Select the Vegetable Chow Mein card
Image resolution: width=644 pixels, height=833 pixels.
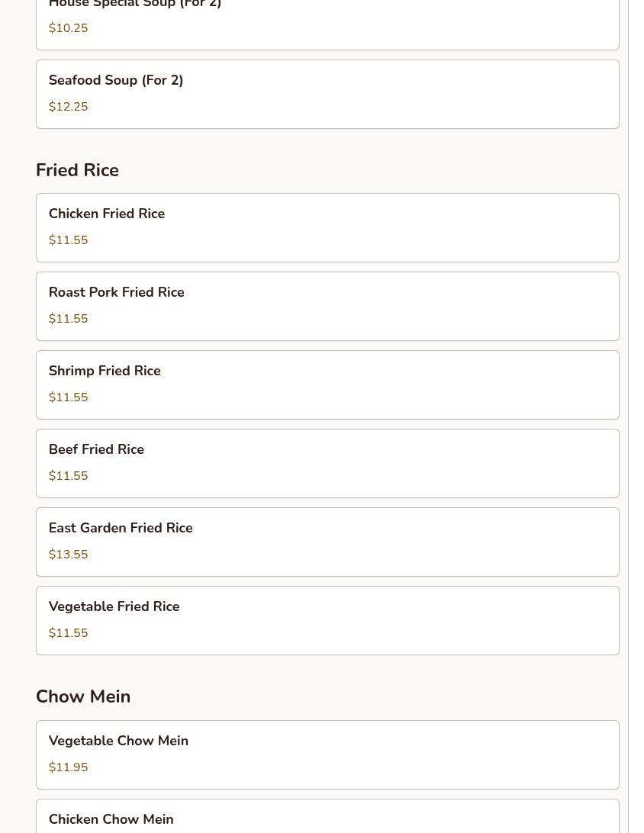point(327,754)
